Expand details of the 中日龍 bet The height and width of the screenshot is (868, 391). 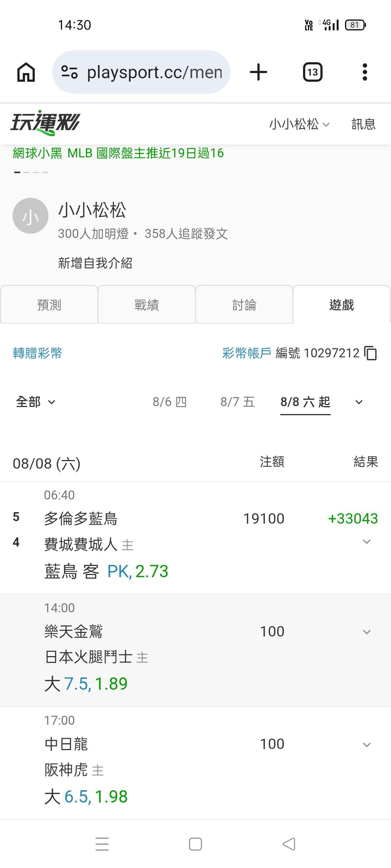(x=367, y=745)
